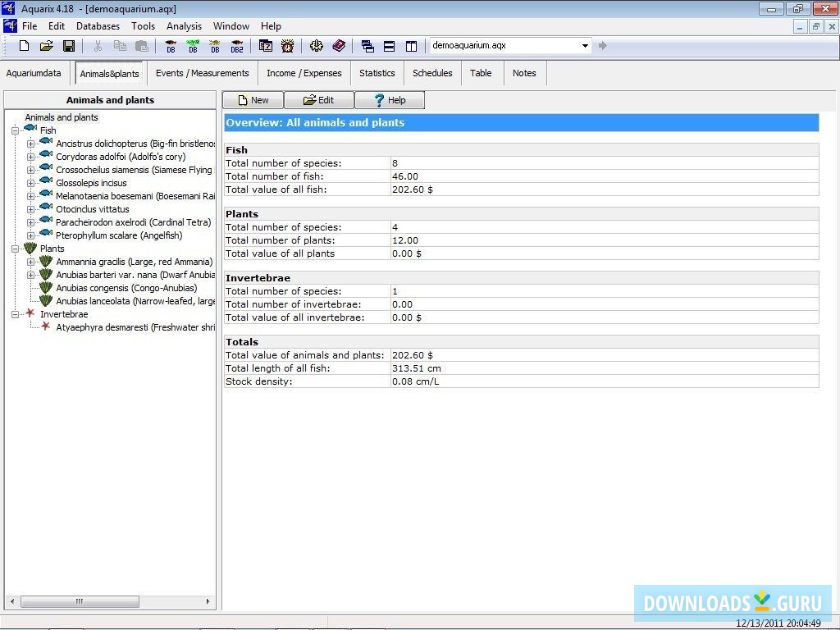Click the new file toolbar icon

pos(25,46)
